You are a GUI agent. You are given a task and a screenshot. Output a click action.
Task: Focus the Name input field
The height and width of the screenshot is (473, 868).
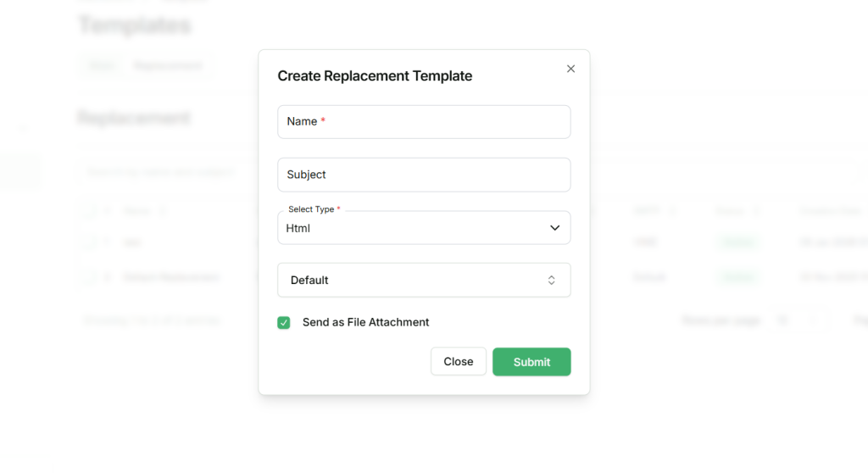[x=424, y=122]
